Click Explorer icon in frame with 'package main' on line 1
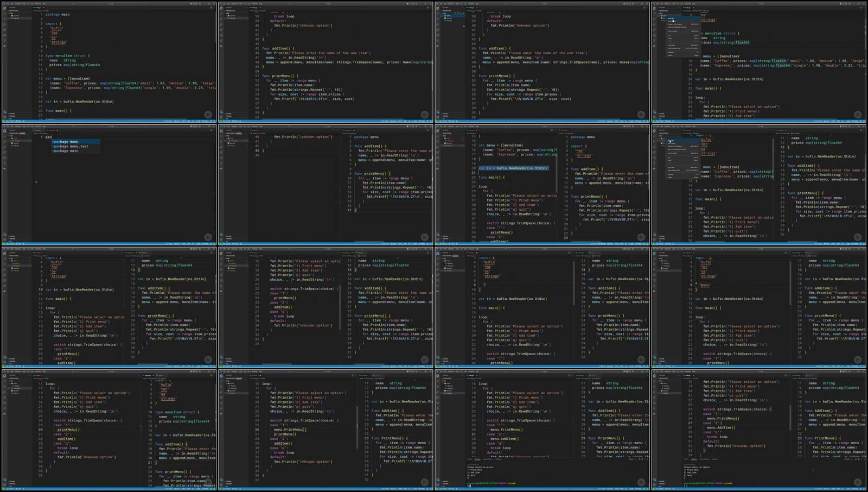The width and height of the screenshot is (868, 492). (4, 8)
